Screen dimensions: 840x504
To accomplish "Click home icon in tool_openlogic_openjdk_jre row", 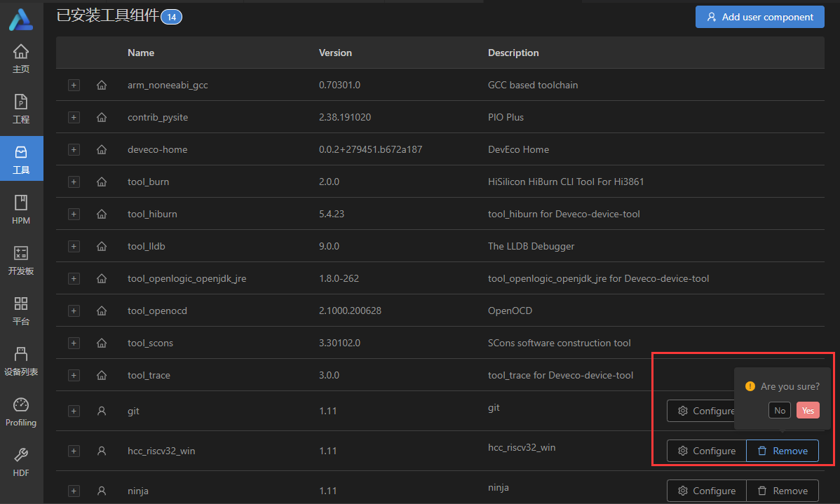I will (101, 278).
